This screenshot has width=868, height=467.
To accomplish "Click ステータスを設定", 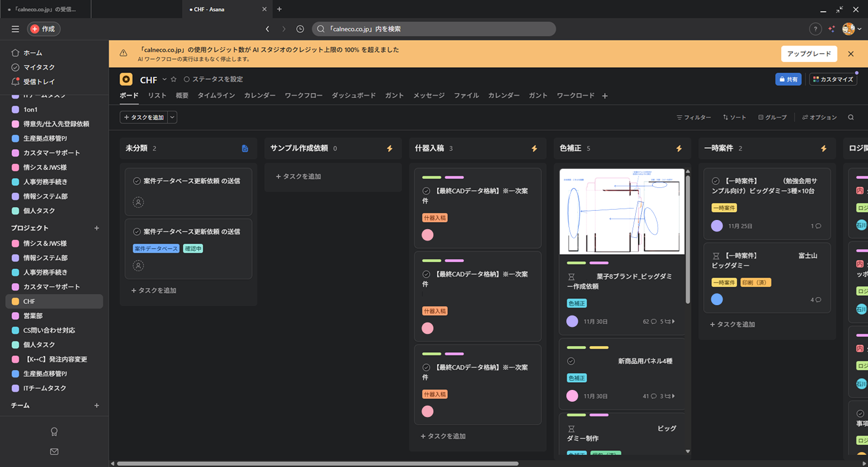I will (213, 79).
